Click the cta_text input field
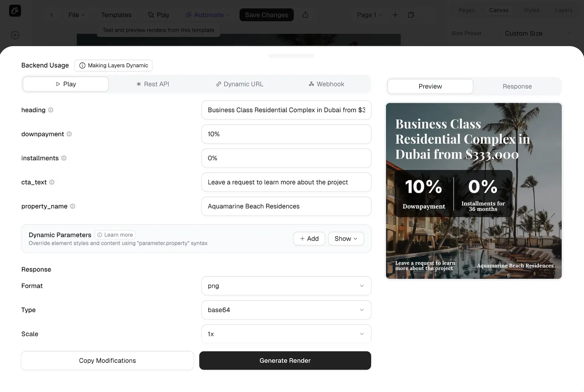584x392 pixels. [x=286, y=182]
